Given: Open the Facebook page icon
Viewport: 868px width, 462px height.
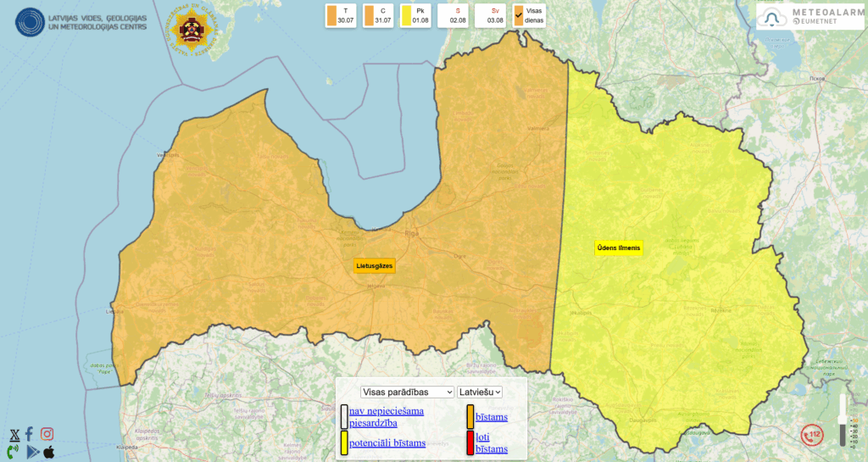Looking at the screenshot, I should (x=30, y=434).
